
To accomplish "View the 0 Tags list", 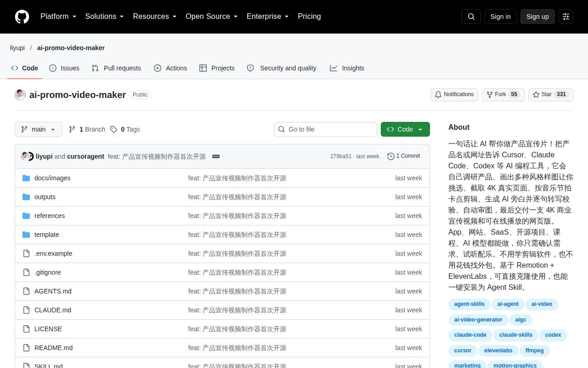I will (x=125, y=129).
